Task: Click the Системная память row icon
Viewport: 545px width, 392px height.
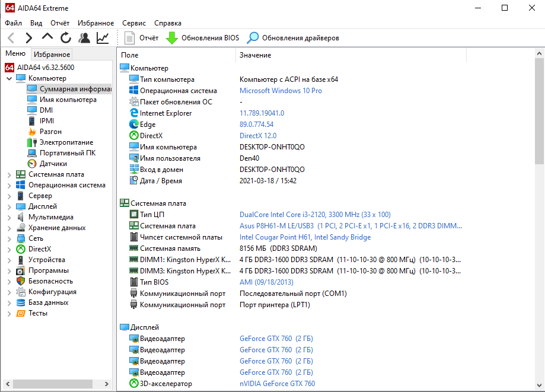Action: [134, 248]
